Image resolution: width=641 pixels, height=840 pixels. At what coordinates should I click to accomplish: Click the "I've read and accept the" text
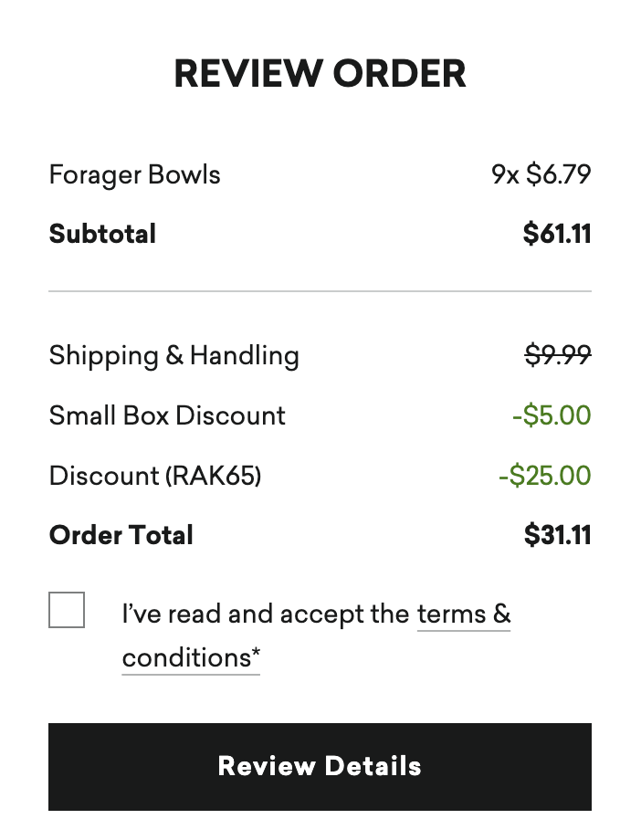(265, 614)
